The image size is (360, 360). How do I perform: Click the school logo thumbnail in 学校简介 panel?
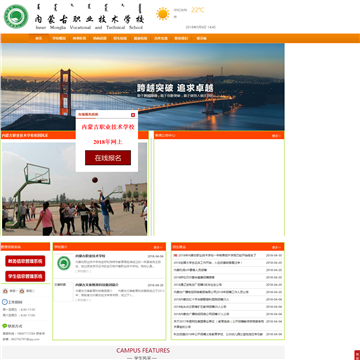pyautogui.click(x=64, y=263)
